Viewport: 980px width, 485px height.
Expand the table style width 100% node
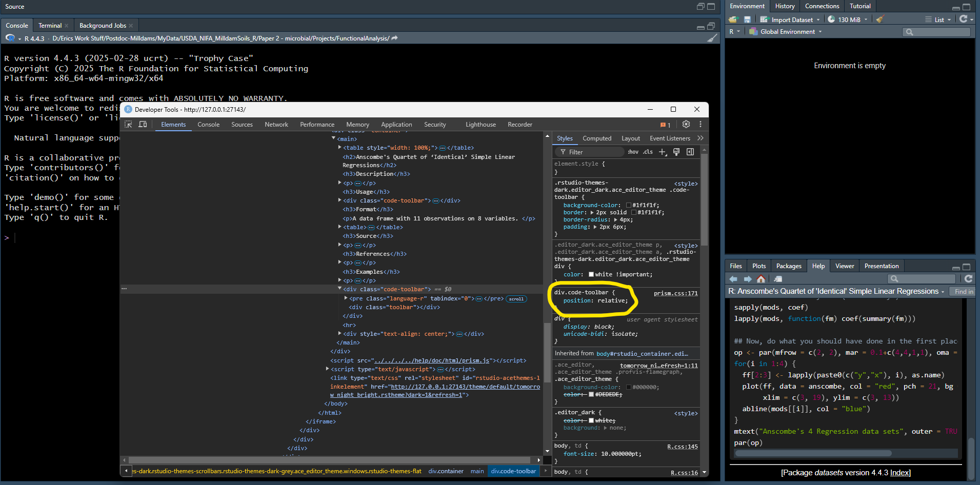pos(339,148)
